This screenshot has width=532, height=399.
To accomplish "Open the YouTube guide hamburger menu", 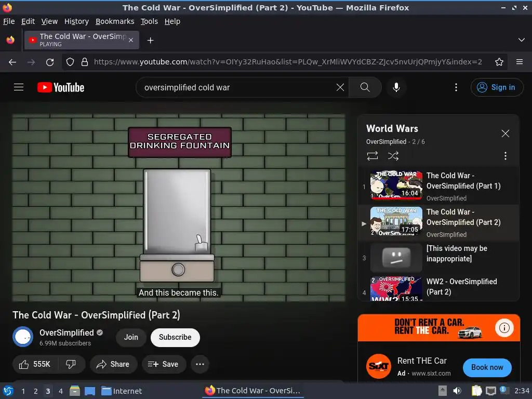I will click(19, 87).
